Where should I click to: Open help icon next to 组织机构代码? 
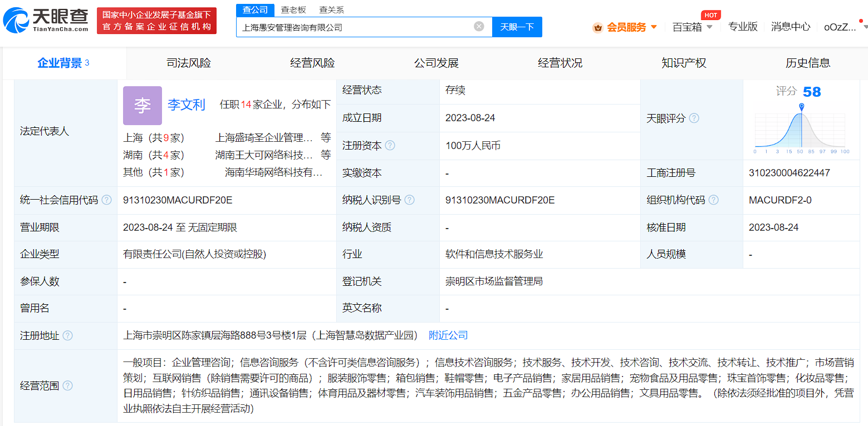pos(713,200)
